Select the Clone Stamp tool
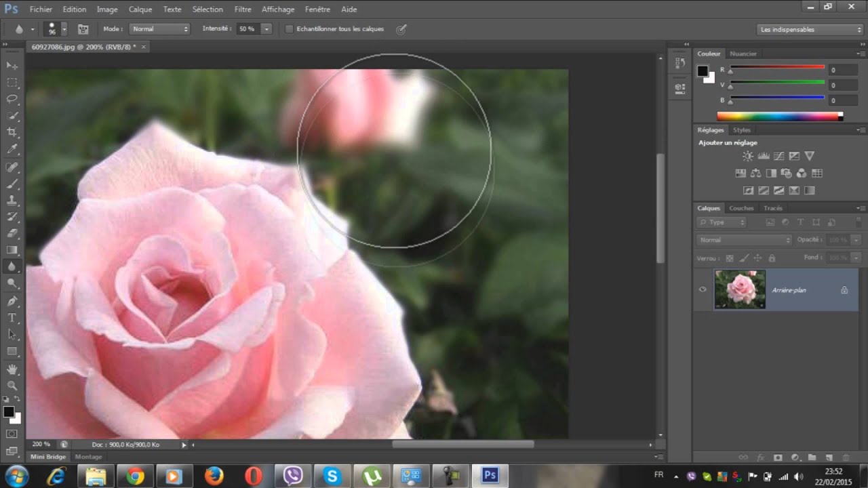868x488 pixels. coord(12,200)
